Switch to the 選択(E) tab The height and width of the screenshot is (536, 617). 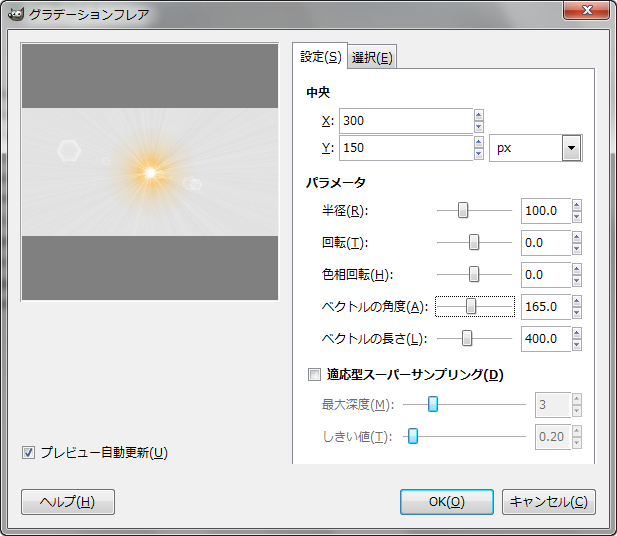[372, 58]
